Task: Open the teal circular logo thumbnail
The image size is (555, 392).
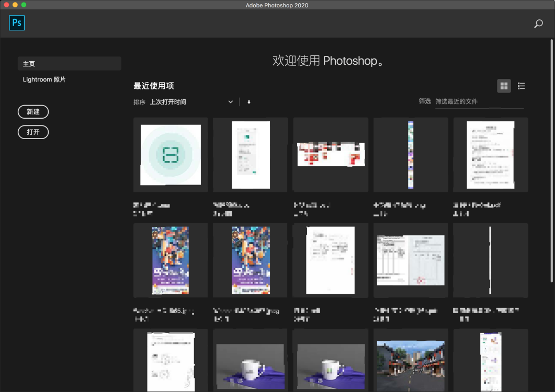Action: tap(170, 155)
